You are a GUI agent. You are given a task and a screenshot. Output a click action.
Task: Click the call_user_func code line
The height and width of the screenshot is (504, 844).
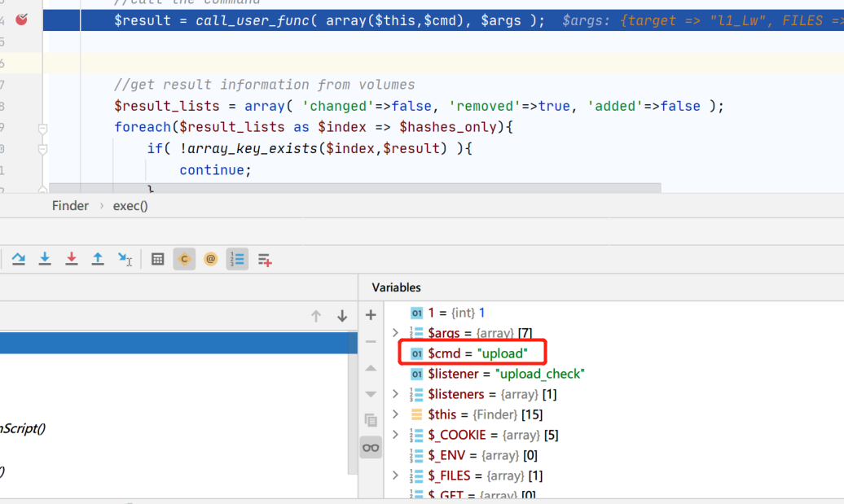click(x=329, y=20)
